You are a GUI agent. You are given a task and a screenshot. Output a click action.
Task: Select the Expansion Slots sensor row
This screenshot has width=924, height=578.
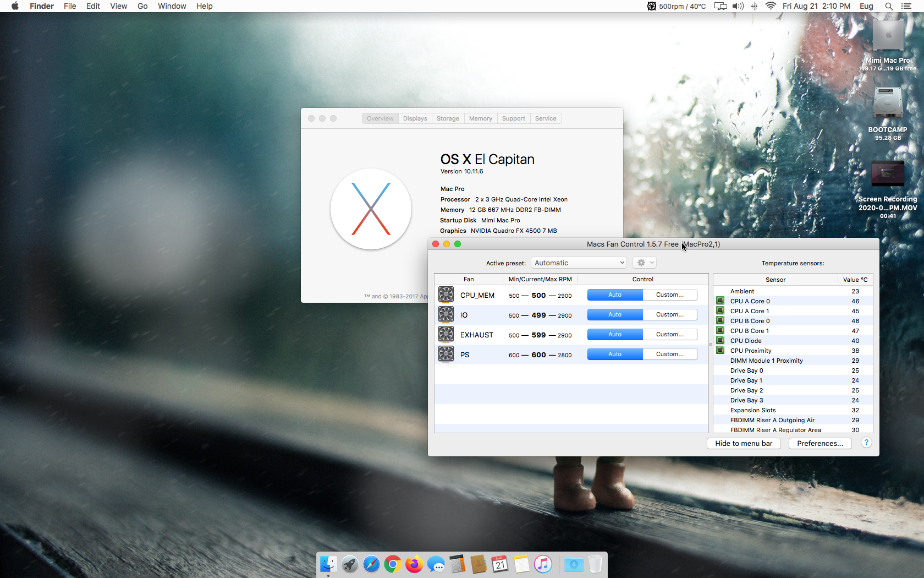(793, 410)
